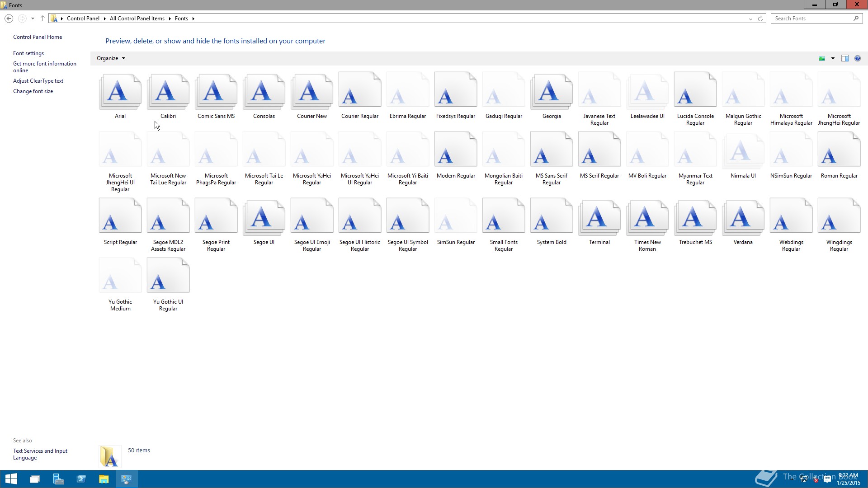Select the Trebuchet MS font icon
Screen dimensions: 868x488
point(695,218)
